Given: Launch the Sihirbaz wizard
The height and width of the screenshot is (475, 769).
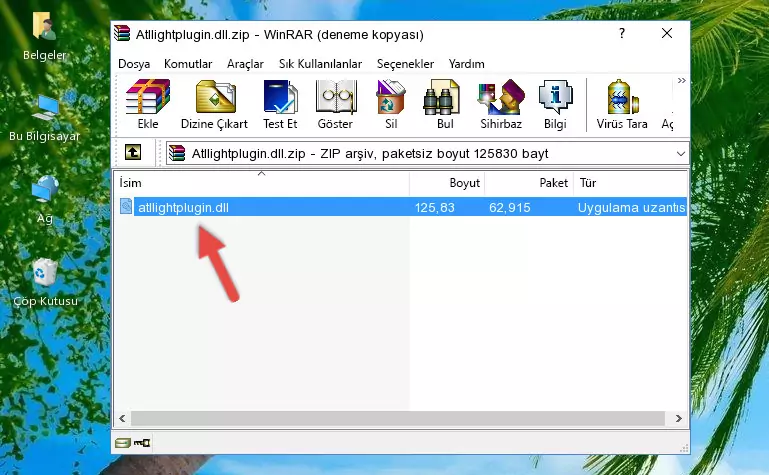Looking at the screenshot, I should 501,104.
